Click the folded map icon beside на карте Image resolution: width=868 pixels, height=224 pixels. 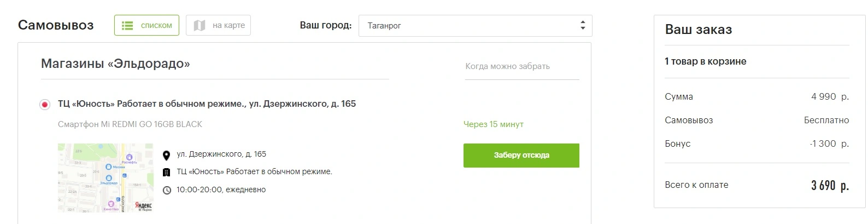(200, 26)
